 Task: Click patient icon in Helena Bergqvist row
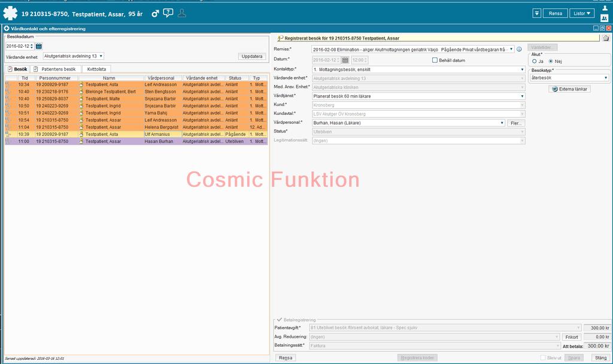coord(81,127)
